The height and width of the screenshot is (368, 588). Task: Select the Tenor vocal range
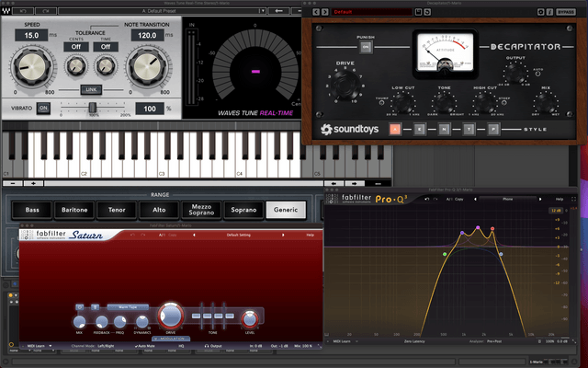[x=118, y=210]
